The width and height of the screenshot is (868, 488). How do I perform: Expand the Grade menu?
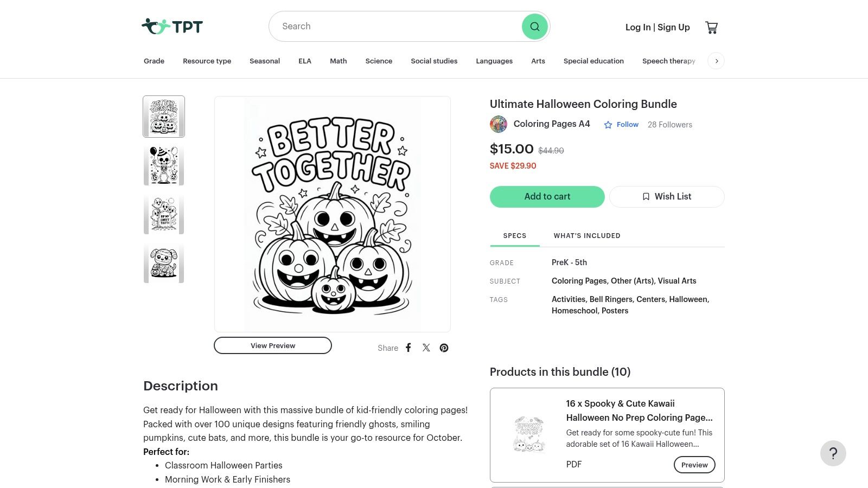click(154, 61)
